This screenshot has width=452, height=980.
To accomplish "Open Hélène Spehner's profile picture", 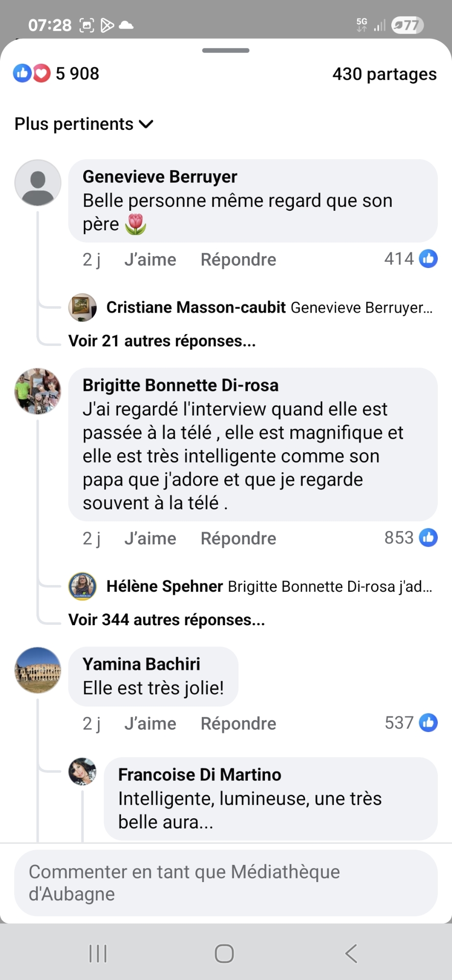I will pyautogui.click(x=82, y=586).
